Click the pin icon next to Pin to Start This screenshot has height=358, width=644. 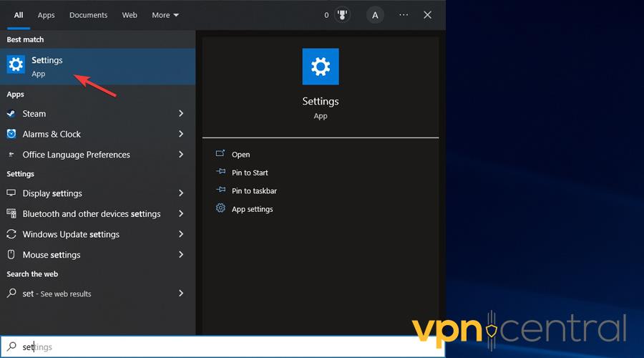click(x=220, y=172)
